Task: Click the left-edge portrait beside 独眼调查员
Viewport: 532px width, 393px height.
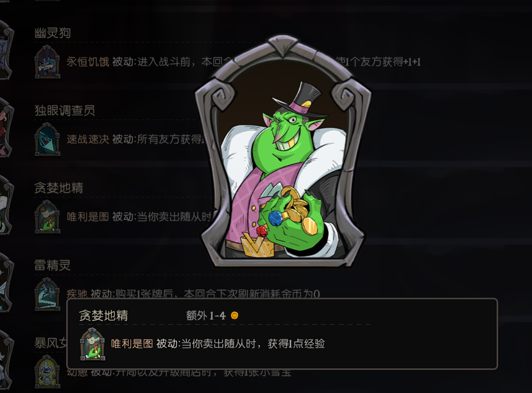Action: (x=6, y=127)
